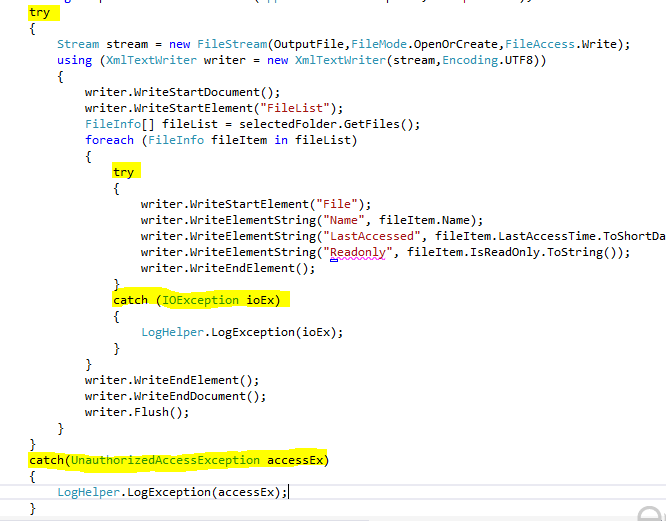Click LogHelper.LogException(accessEx) line
Viewport: 666px width, 521px height.
(172, 493)
